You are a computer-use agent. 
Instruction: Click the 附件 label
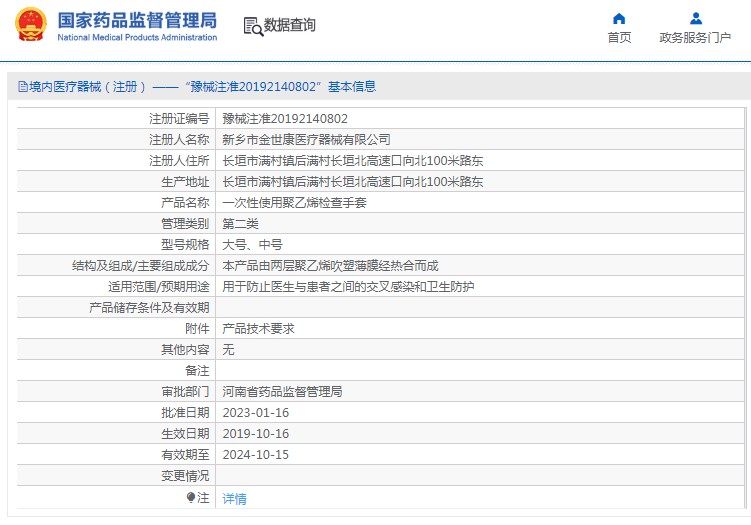tap(197, 329)
